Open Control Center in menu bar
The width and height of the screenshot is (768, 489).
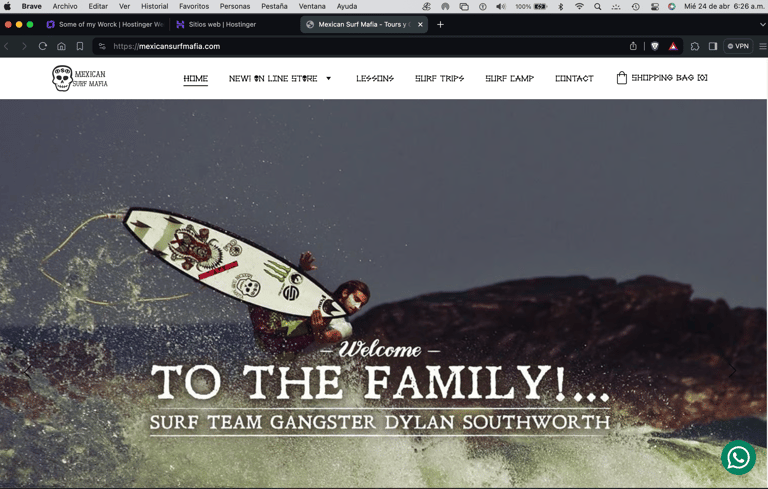click(x=654, y=6)
